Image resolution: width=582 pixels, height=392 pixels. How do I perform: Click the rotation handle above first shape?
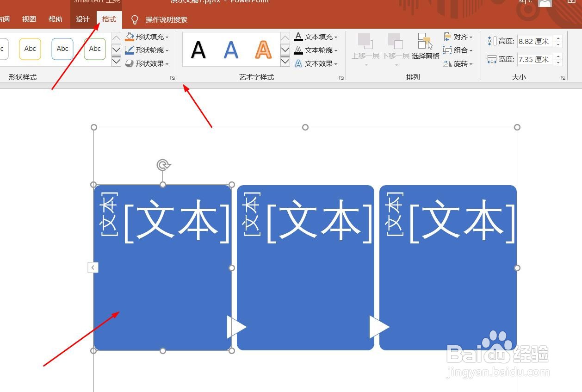[x=163, y=165]
